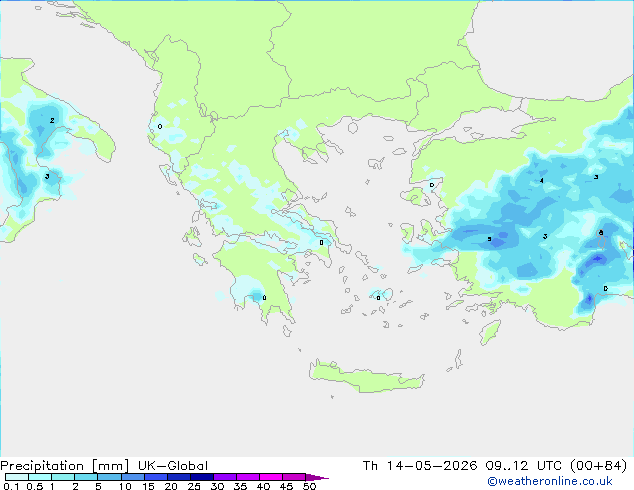
Task: Open the weatheronline.co.uk copyright link
Action: click(x=550, y=481)
